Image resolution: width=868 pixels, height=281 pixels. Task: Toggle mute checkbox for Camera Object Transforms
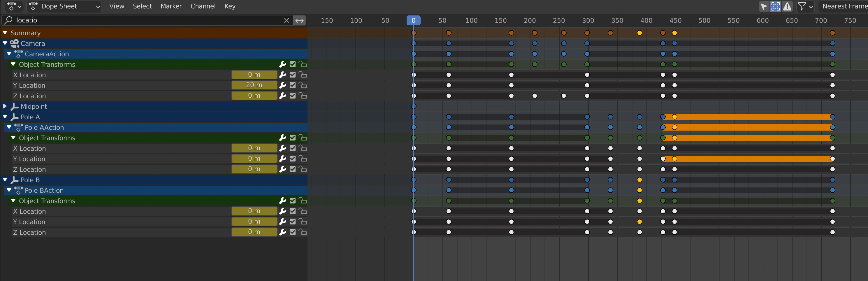pyautogui.click(x=292, y=64)
